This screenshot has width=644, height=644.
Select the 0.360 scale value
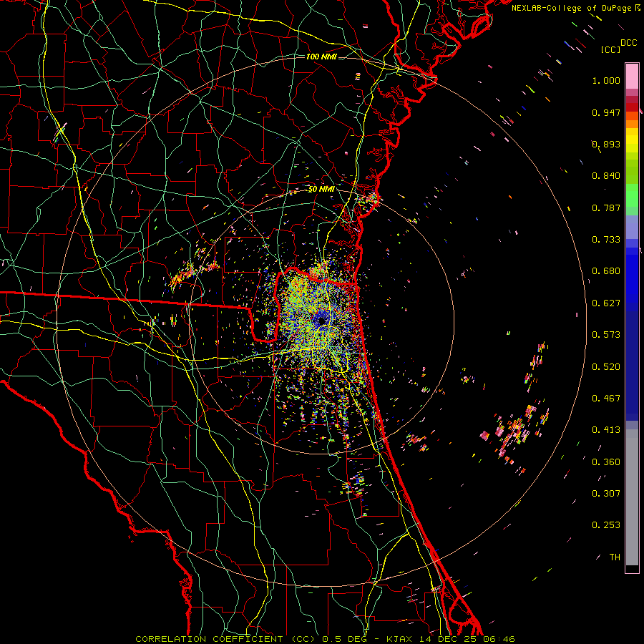606,462
